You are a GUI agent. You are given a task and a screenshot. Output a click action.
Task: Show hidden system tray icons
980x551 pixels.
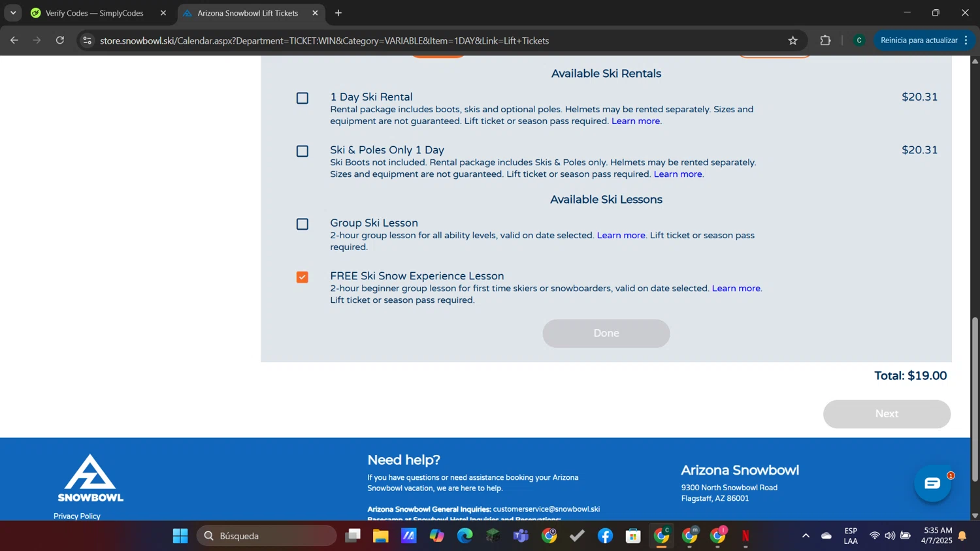(x=806, y=536)
